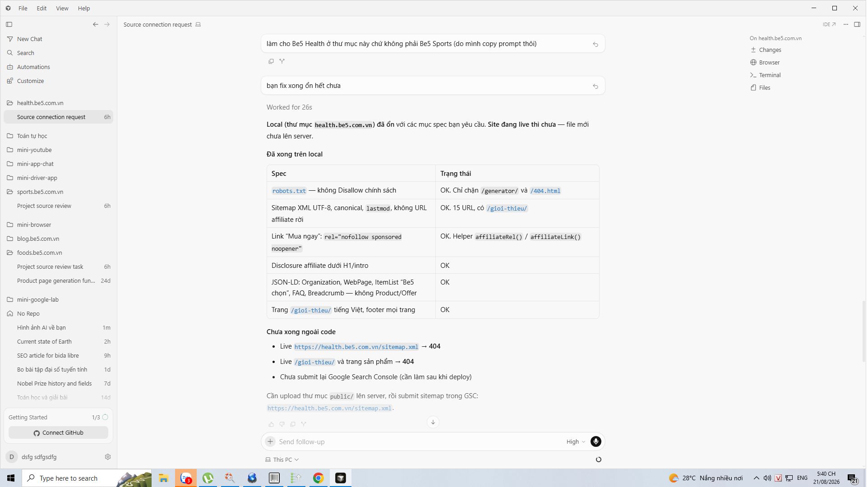Open the Nobel Prize history and fields chat

(58, 384)
